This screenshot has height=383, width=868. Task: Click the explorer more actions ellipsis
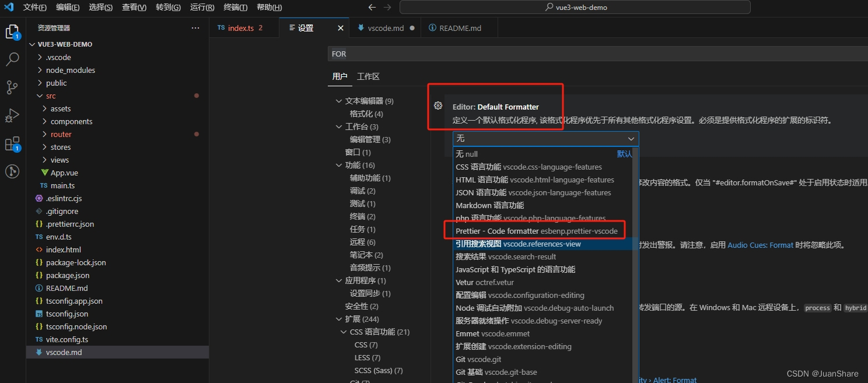click(195, 28)
